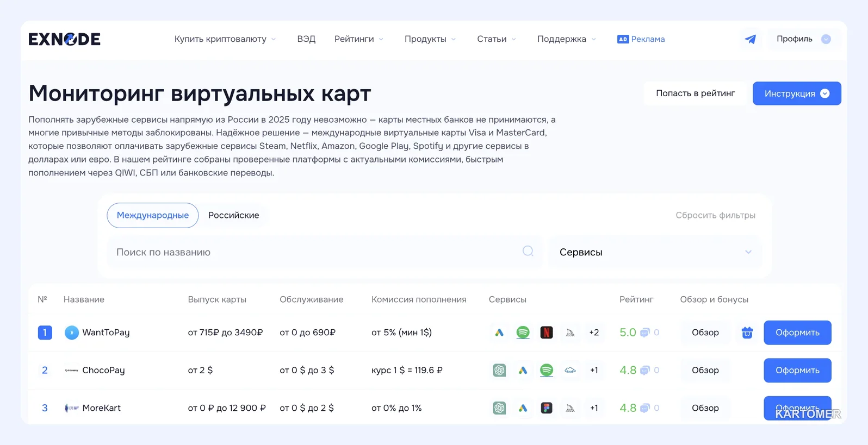
Task: Click the comments icon next to 5.0 rating
Action: 644,333
